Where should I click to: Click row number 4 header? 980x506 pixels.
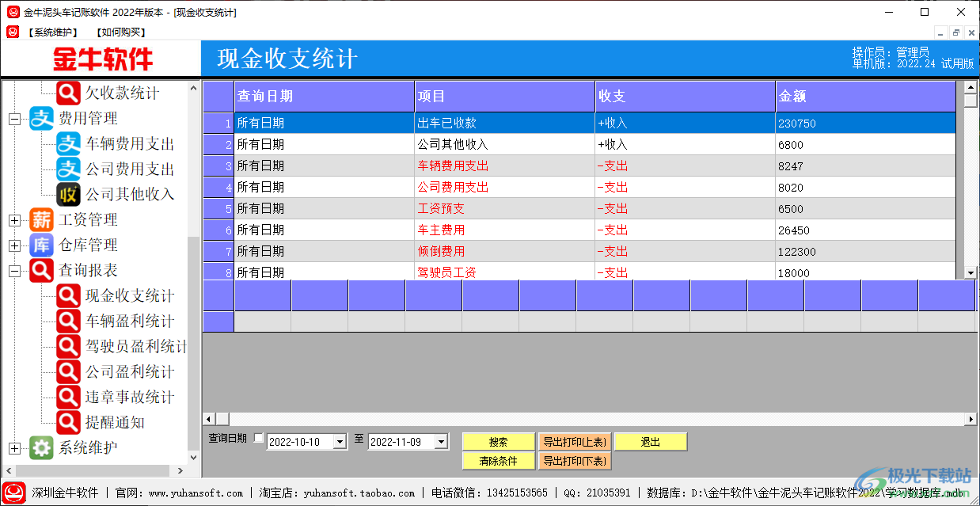218,188
